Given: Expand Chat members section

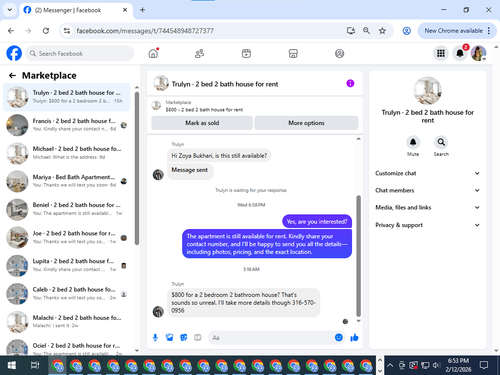Looking at the screenshot, I should point(427,190).
